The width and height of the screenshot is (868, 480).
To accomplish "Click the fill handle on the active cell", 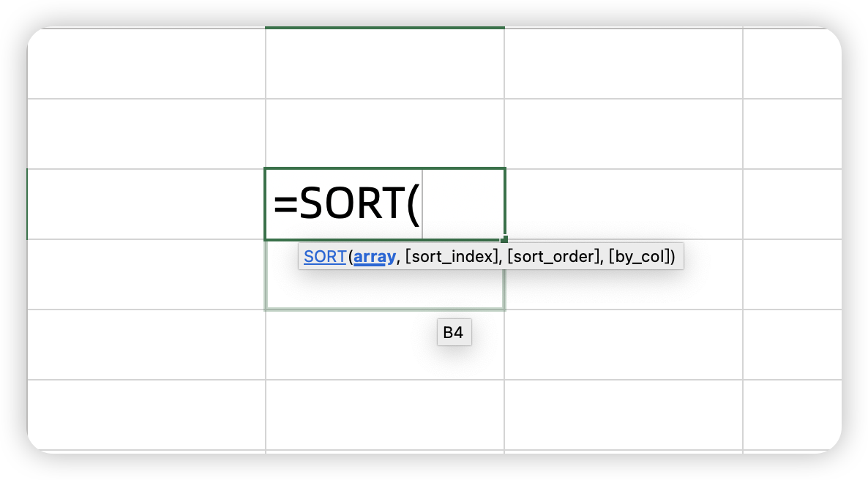I will click(x=504, y=239).
